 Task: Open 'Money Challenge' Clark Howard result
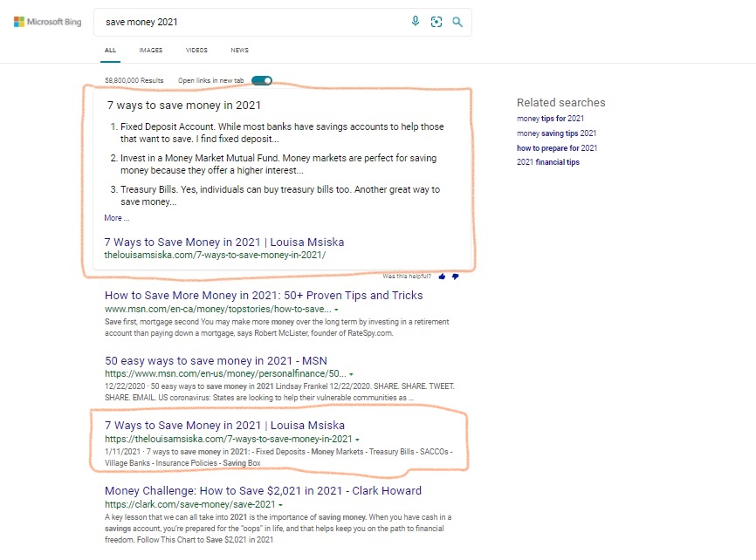click(x=264, y=490)
